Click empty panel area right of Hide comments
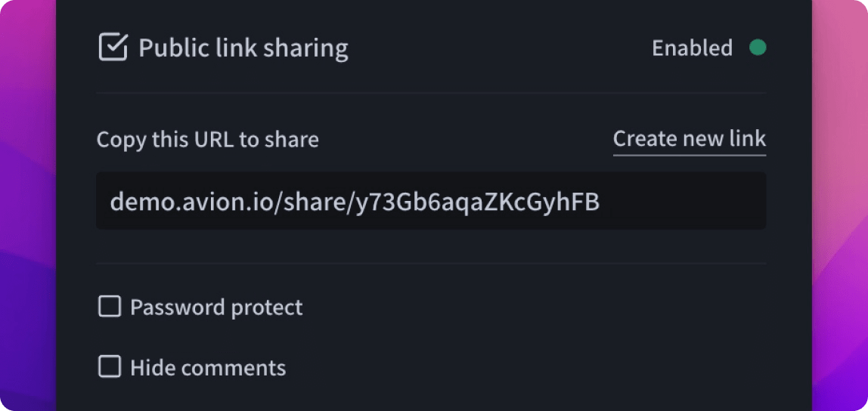868x411 pixels. [x=529, y=368]
